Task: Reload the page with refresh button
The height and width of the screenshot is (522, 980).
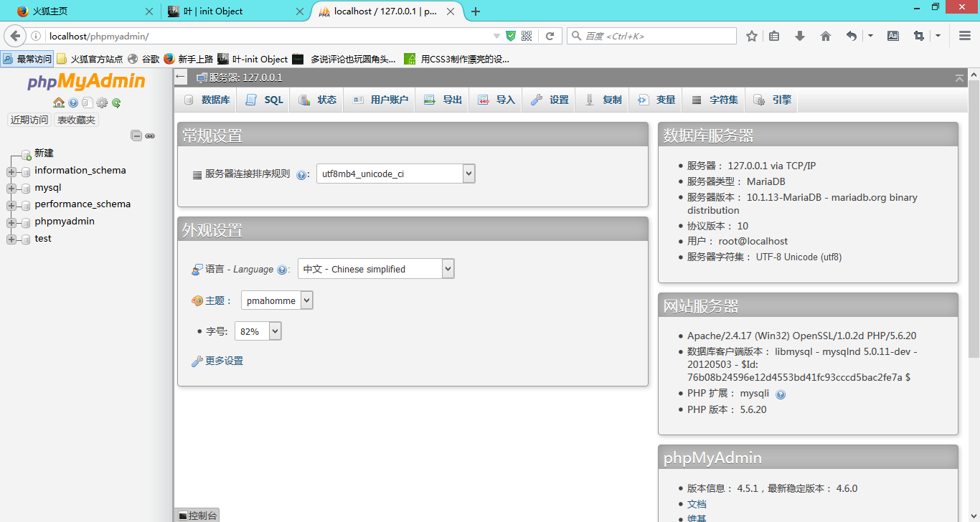Action: click(550, 36)
